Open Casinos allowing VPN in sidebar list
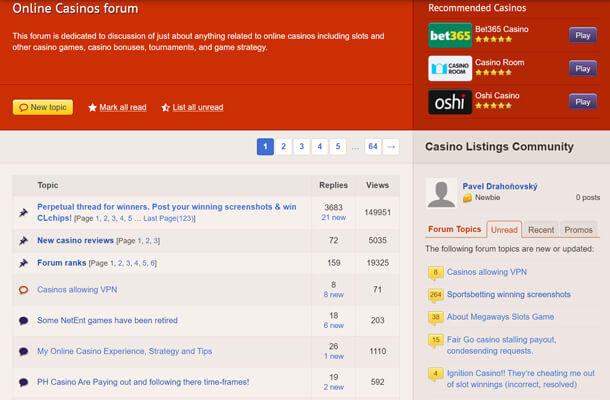 (x=487, y=272)
